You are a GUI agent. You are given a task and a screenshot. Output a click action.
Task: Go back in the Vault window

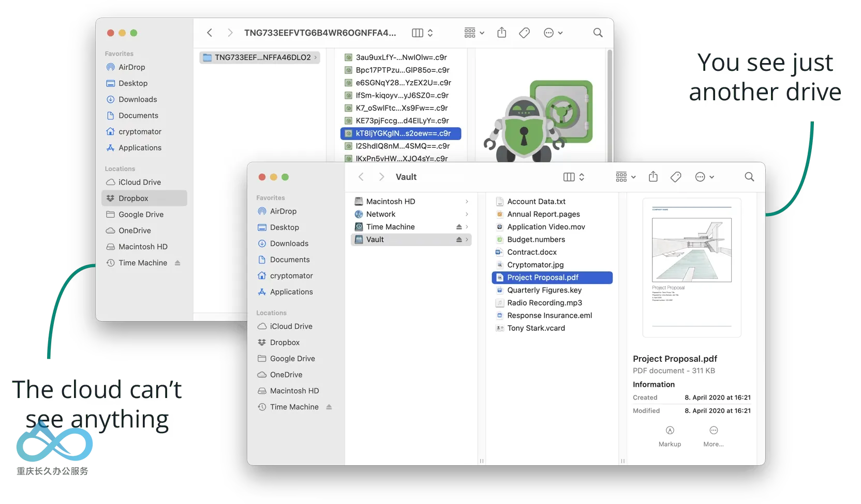pos(361,177)
